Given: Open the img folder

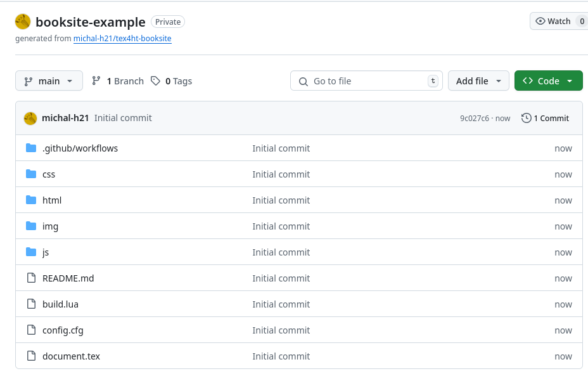Looking at the screenshot, I should tap(50, 226).
